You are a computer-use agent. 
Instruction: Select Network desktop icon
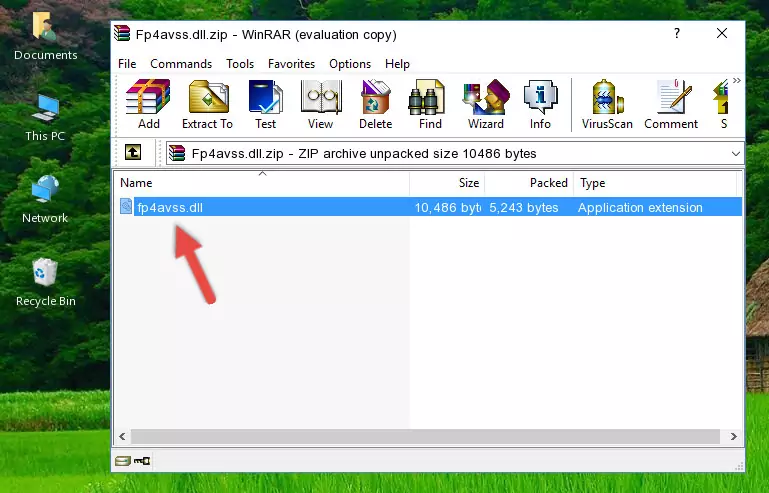coord(45,200)
